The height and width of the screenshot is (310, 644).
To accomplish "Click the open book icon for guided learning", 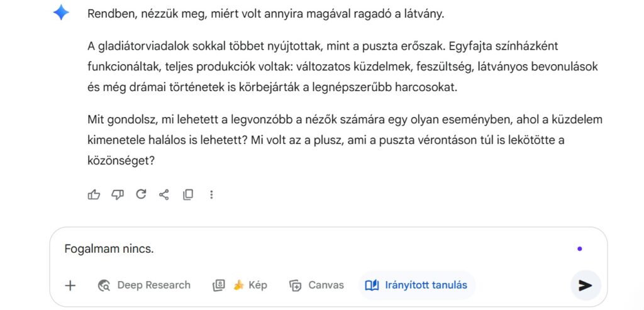I will [372, 285].
